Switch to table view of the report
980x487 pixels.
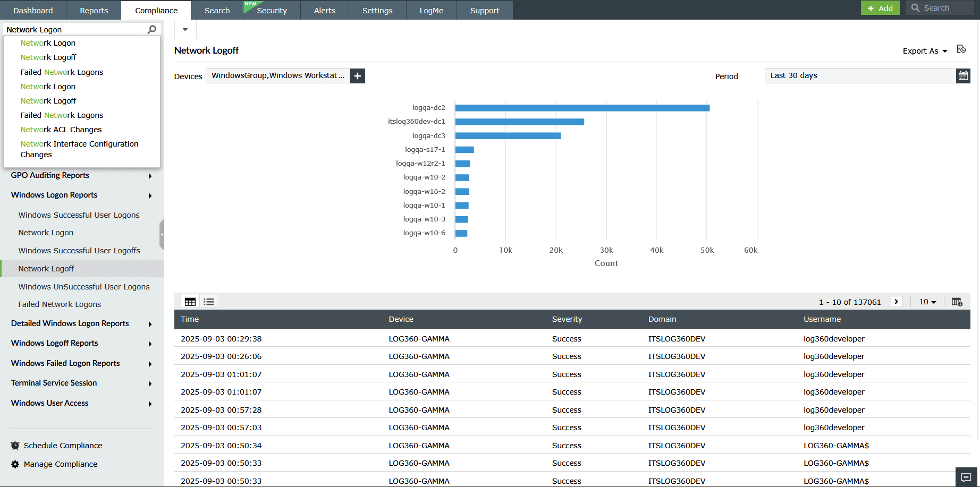tap(190, 301)
